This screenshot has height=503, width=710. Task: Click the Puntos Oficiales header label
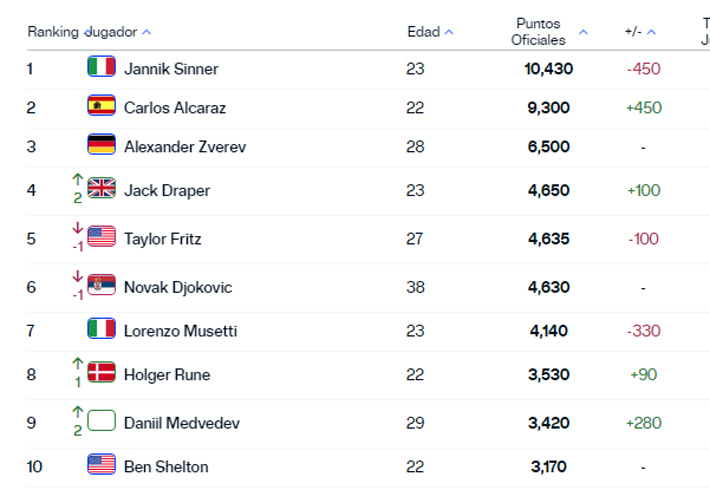click(x=538, y=32)
